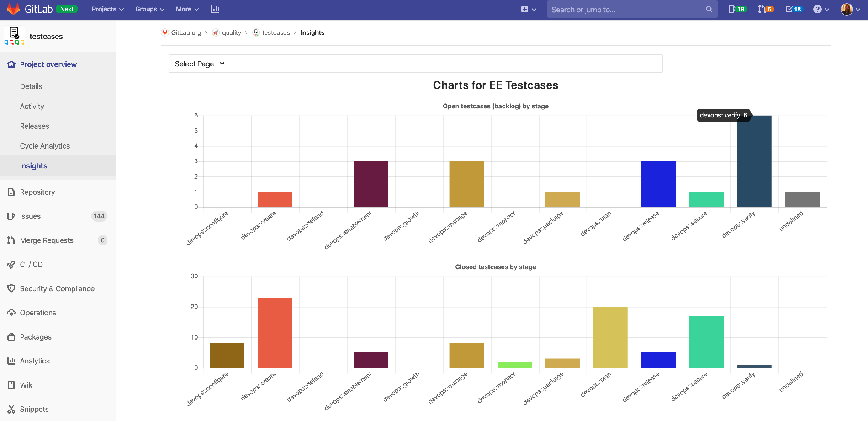This screenshot has width=868, height=421.
Task: Expand the help question mark dropdown
Action: [820, 9]
